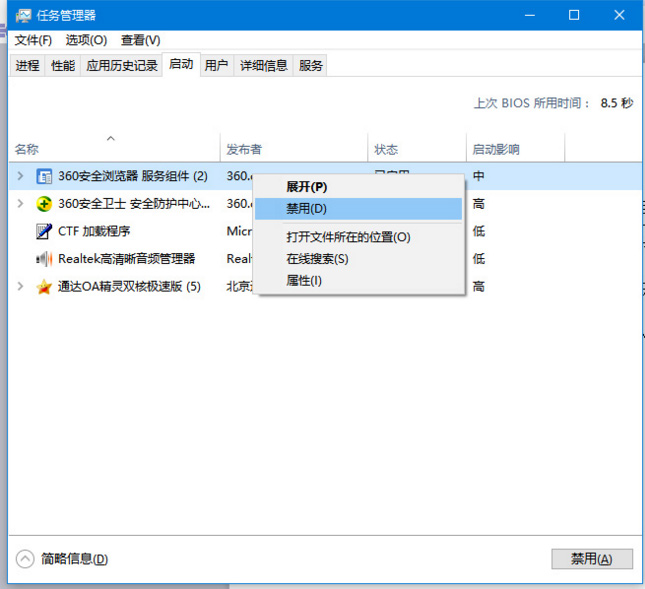Viewport: 645px width, 589px height.
Task: Collapse details with the 简略信息 arrow icon
Action: [x=25, y=559]
